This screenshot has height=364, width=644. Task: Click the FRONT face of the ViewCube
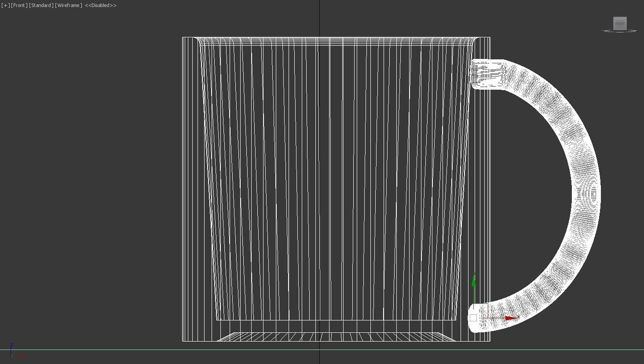[620, 23]
